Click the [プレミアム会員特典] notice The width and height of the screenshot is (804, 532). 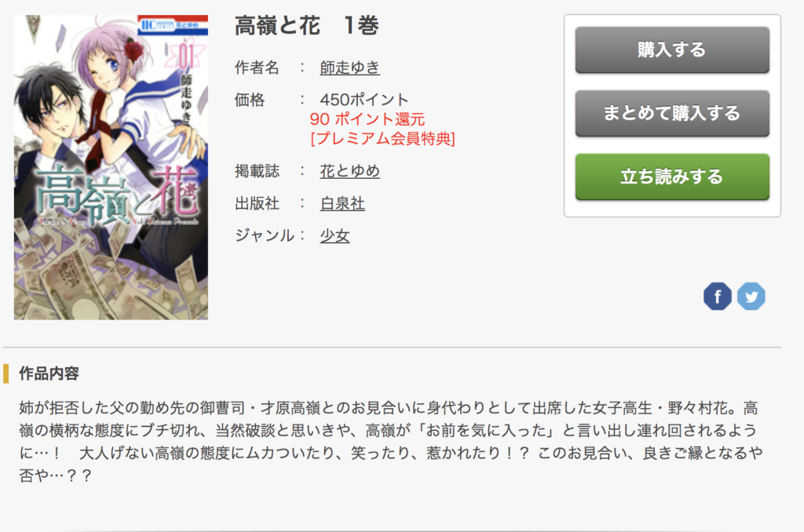click(382, 139)
